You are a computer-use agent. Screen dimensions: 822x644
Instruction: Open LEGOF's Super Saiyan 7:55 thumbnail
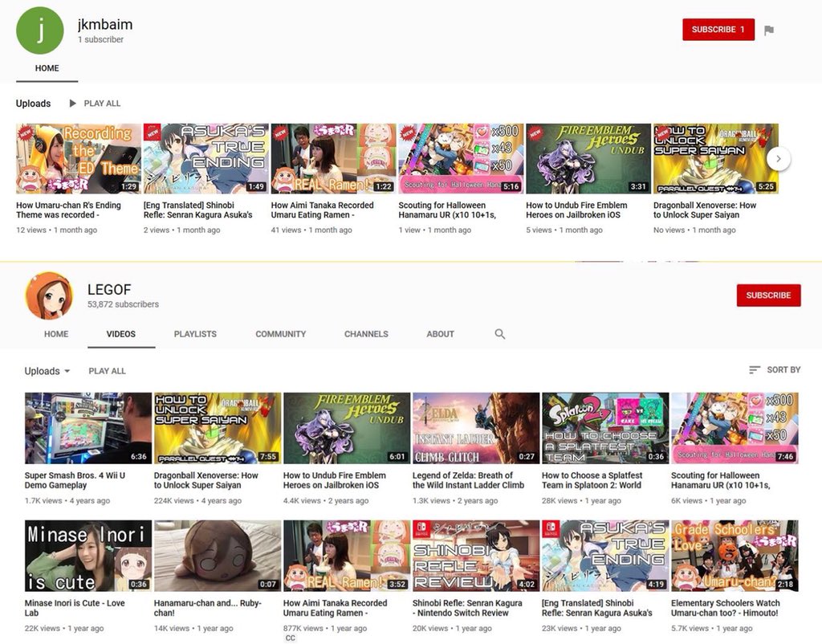pos(218,428)
